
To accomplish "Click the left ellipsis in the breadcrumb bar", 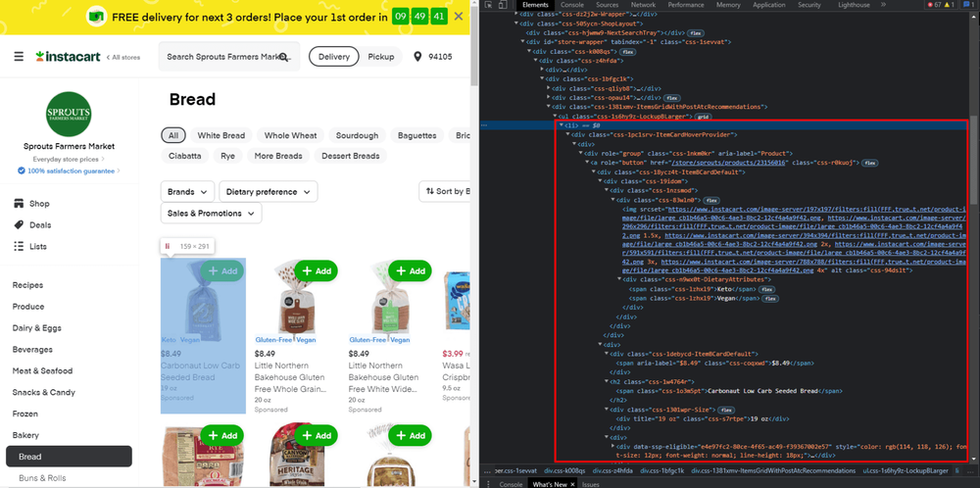I will click(486, 470).
